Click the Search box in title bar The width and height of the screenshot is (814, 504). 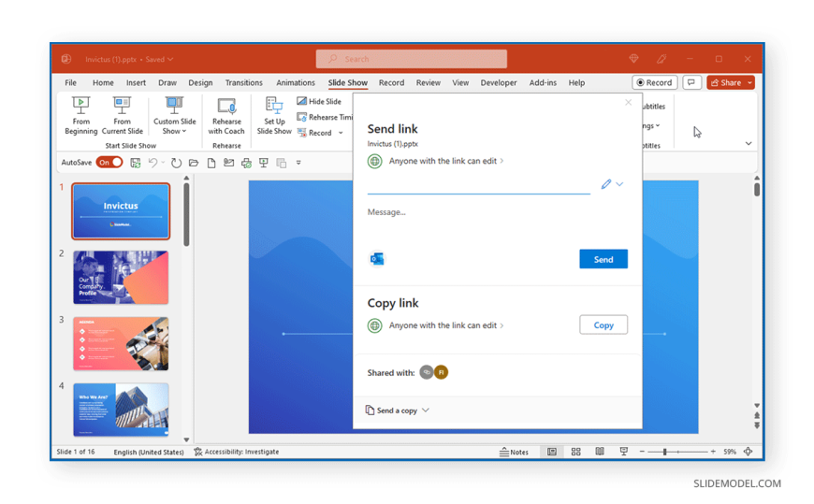[411, 59]
